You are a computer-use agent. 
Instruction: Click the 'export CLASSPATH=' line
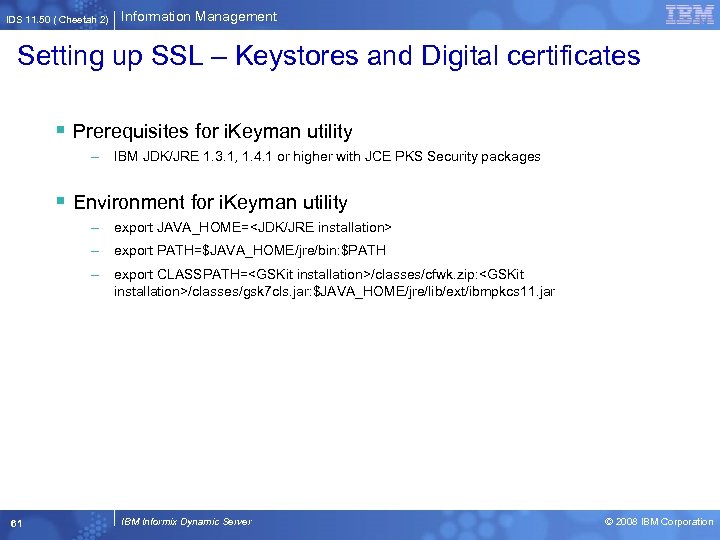319,275
